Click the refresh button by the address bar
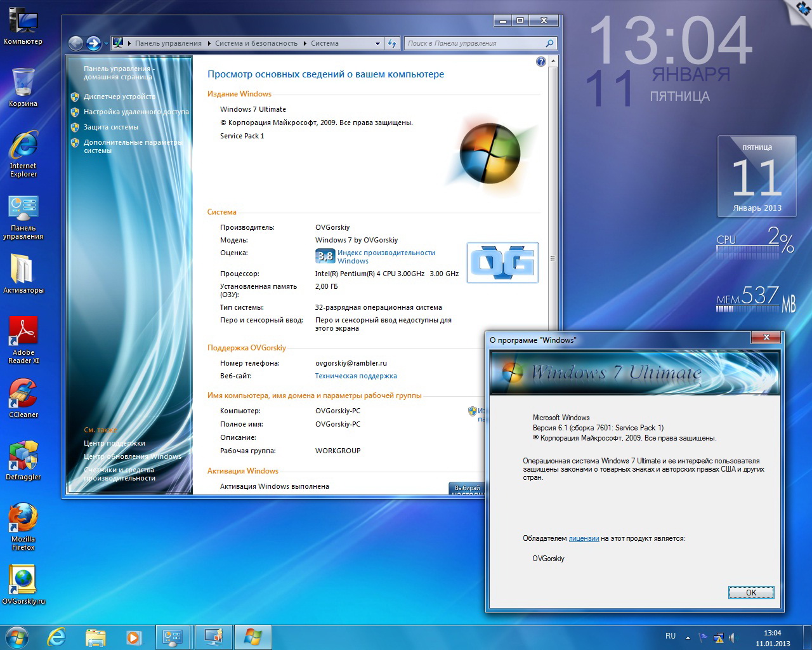 392,43
